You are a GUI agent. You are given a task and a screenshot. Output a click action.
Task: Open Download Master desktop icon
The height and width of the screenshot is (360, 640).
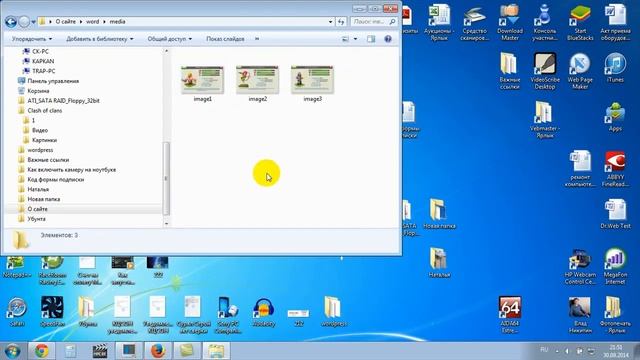pos(510,23)
